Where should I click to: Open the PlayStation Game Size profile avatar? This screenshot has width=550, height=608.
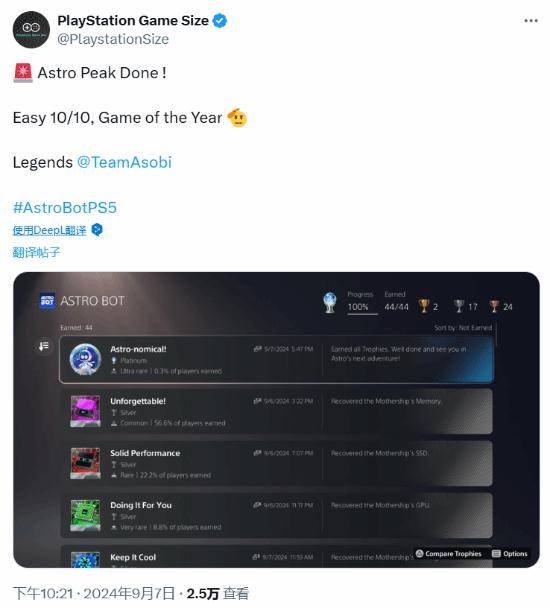coord(31,29)
